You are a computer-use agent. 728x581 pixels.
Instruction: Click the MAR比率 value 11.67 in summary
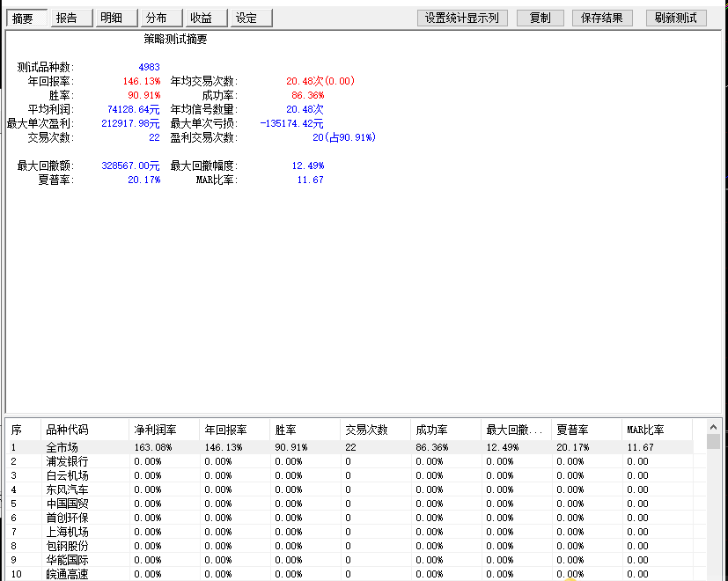click(310, 180)
